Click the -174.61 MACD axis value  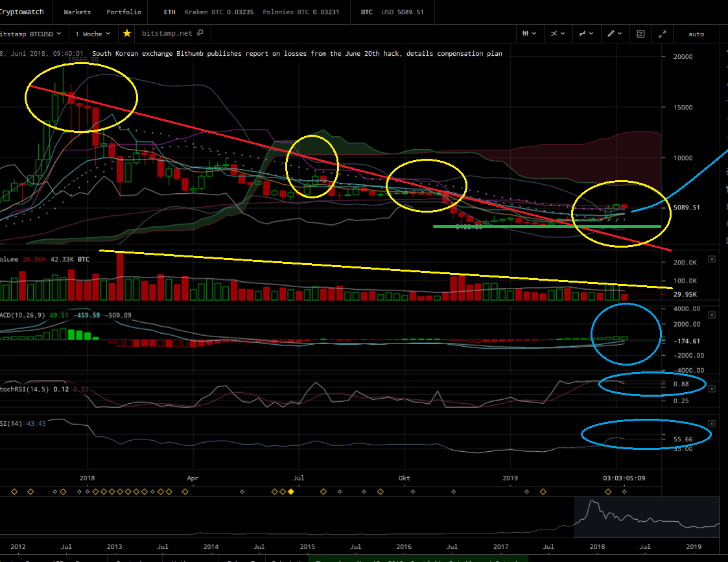pyautogui.click(x=687, y=341)
